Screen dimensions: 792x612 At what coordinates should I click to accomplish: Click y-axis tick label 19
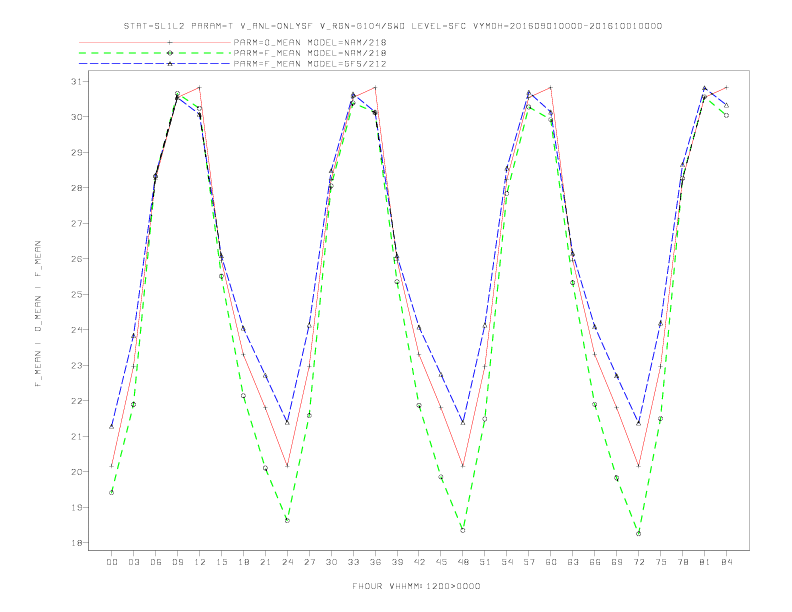coord(77,507)
